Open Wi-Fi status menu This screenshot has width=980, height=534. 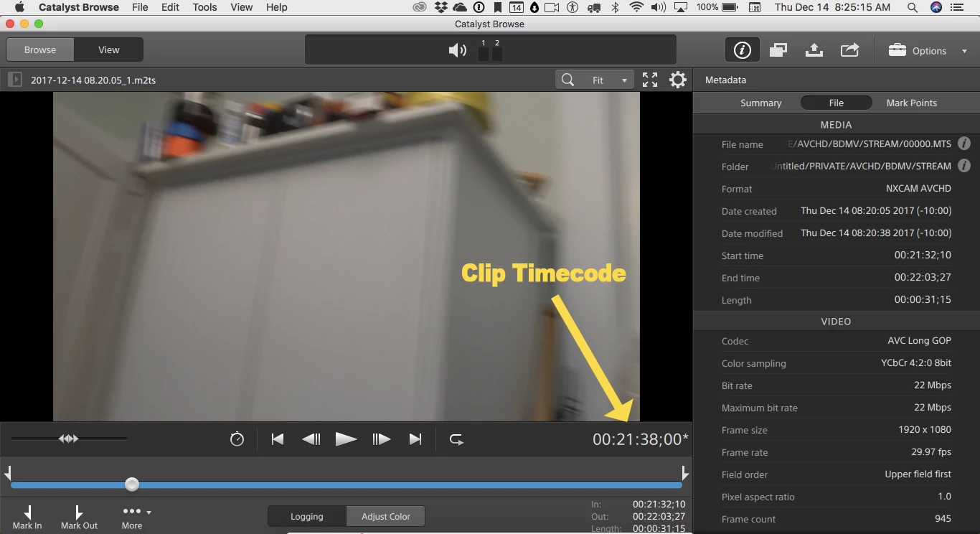pos(636,7)
